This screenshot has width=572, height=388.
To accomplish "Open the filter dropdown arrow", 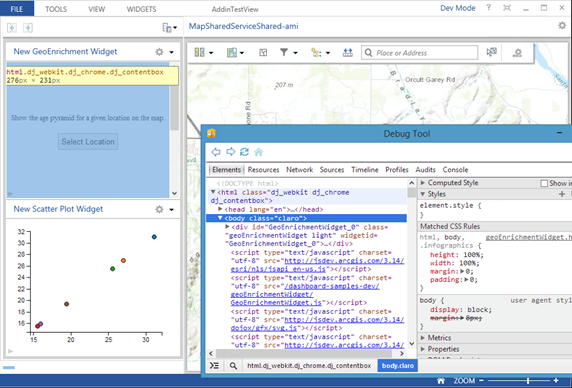I will click(295, 53).
